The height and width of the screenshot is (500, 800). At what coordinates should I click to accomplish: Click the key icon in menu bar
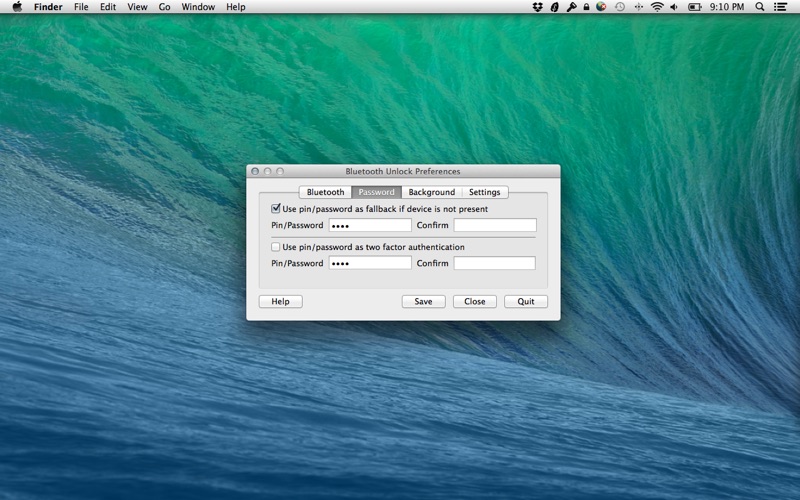[x=571, y=7]
